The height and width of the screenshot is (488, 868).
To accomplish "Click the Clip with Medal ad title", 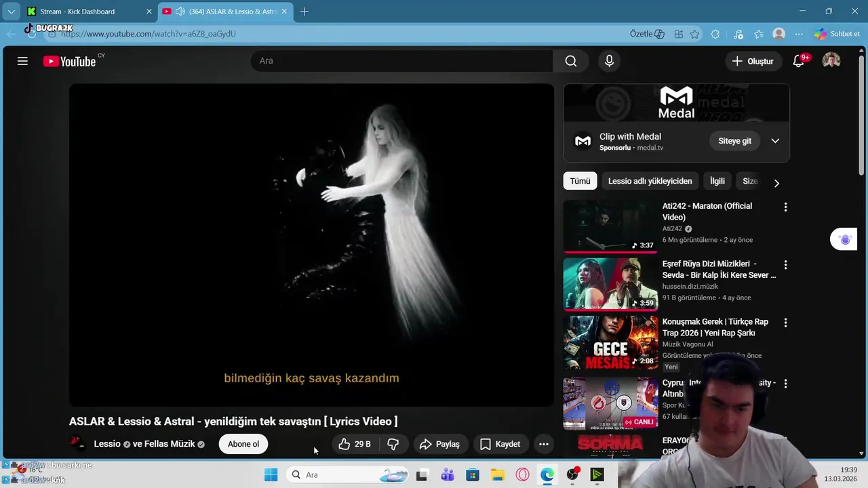I will [630, 136].
